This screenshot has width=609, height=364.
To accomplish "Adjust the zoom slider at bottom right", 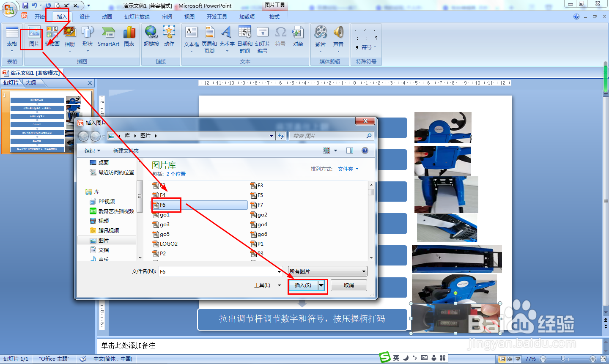I will coord(562,358).
